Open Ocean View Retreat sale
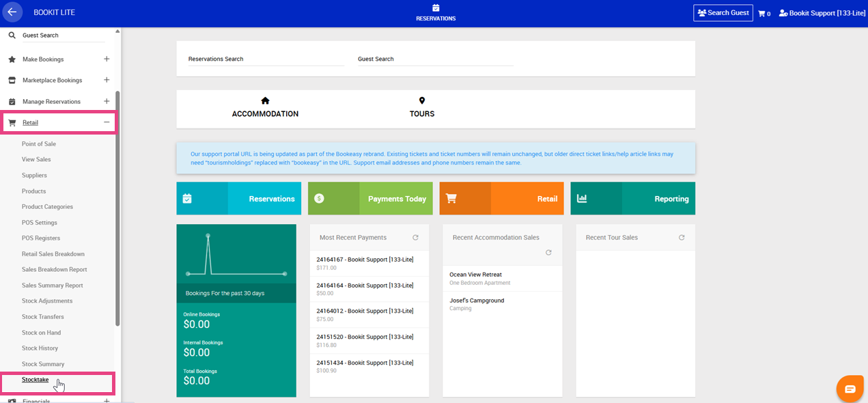 [x=502, y=279]
